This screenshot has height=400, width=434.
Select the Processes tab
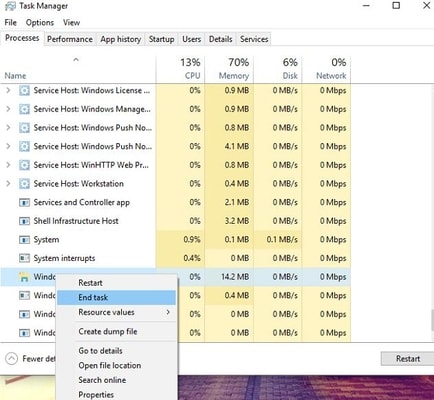click(22, 38)
